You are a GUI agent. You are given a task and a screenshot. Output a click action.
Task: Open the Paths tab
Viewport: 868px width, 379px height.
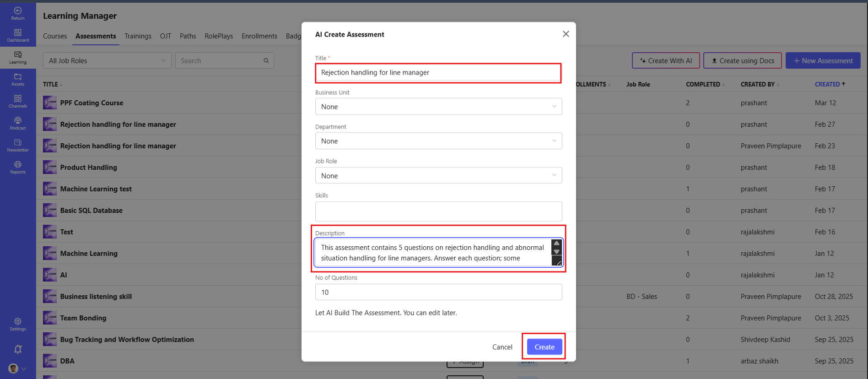[188, 36]
